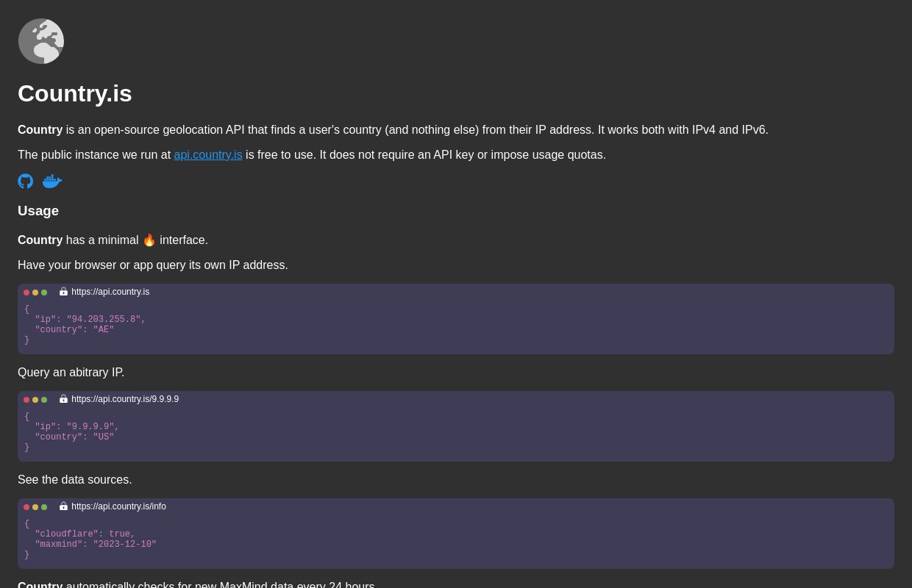
Task: Click the lock icon beside https://api.country.is
Action: 63,292
